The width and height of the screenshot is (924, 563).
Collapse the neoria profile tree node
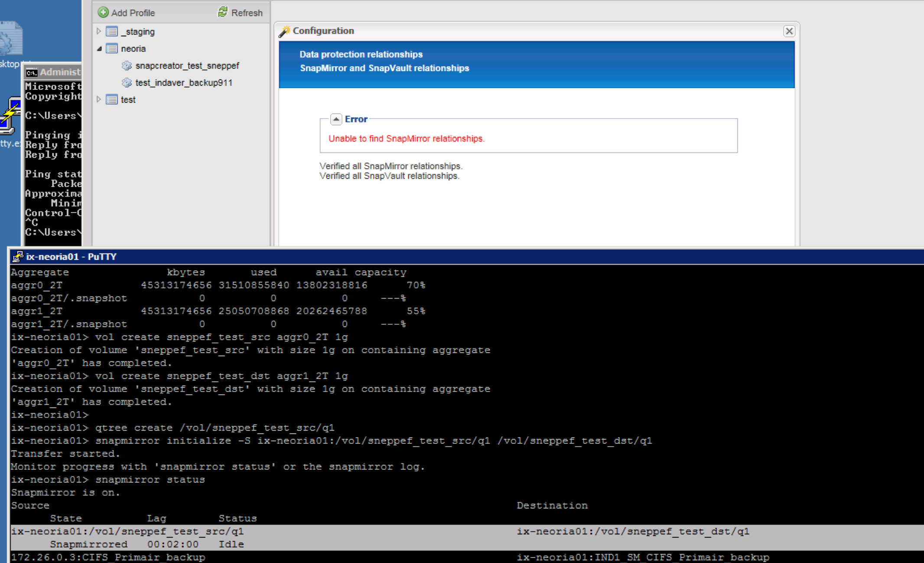pos(99,49)
